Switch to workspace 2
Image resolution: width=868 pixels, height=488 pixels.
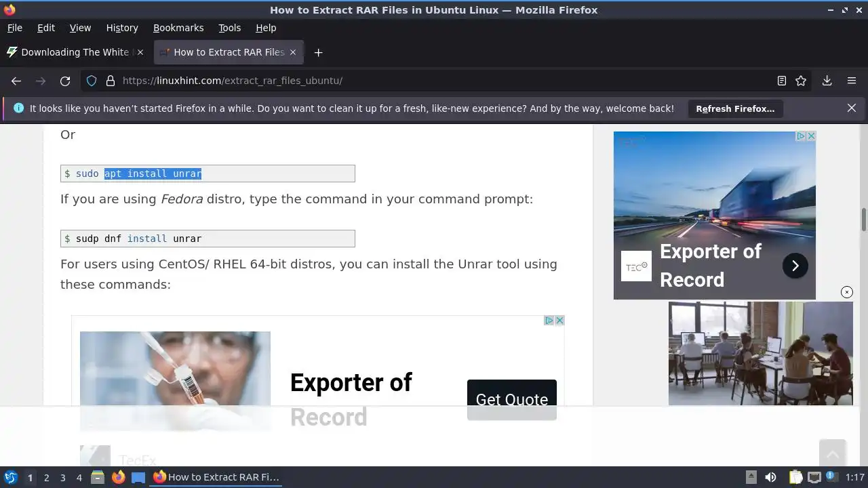pos(47,478)
